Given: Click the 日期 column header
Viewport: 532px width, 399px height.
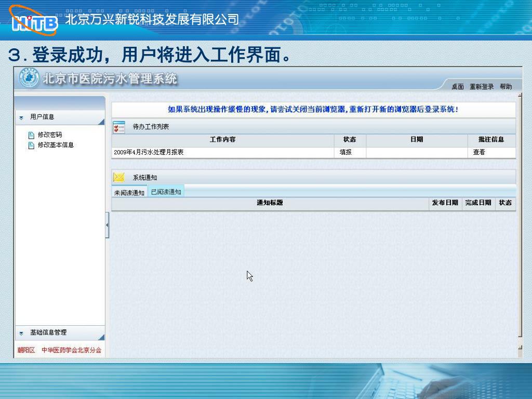Looking at the screenshot, I should click(417, 139).
